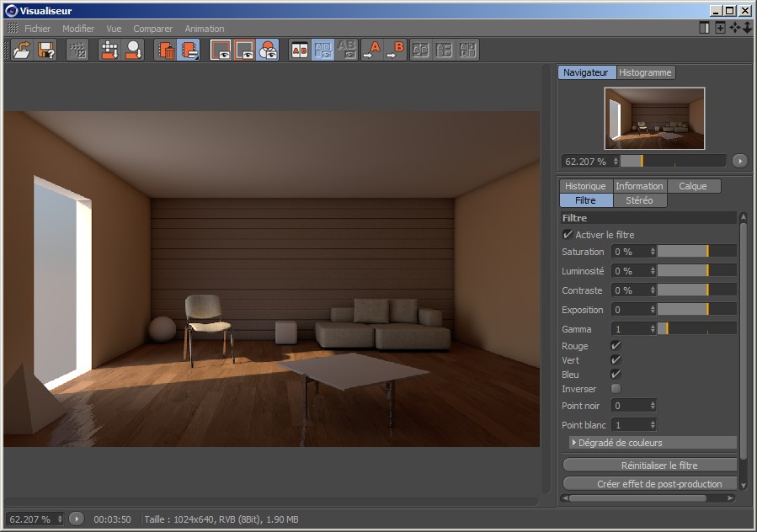Click the Visualiseur title bar app icon
This screenshot has height=532, width=757.
pos(12,11)
